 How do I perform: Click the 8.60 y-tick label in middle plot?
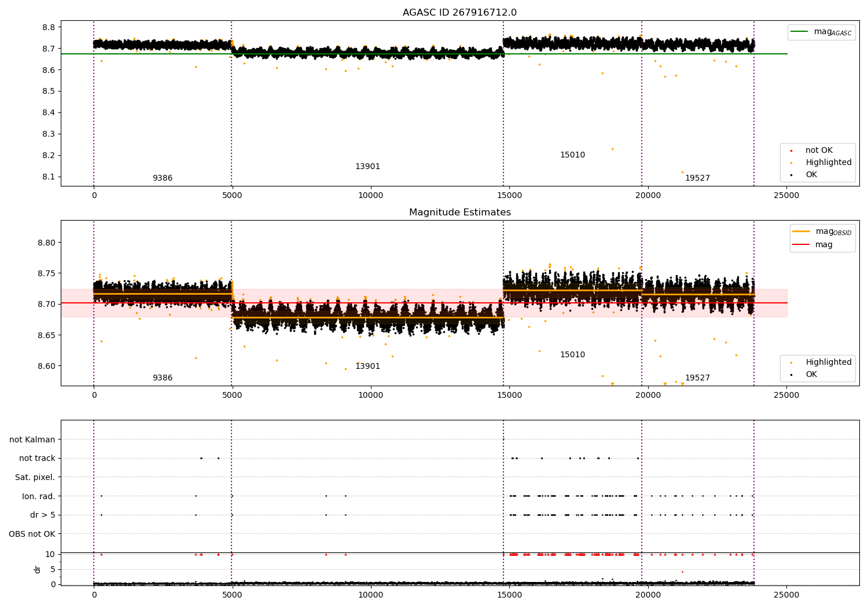point(46,366)
